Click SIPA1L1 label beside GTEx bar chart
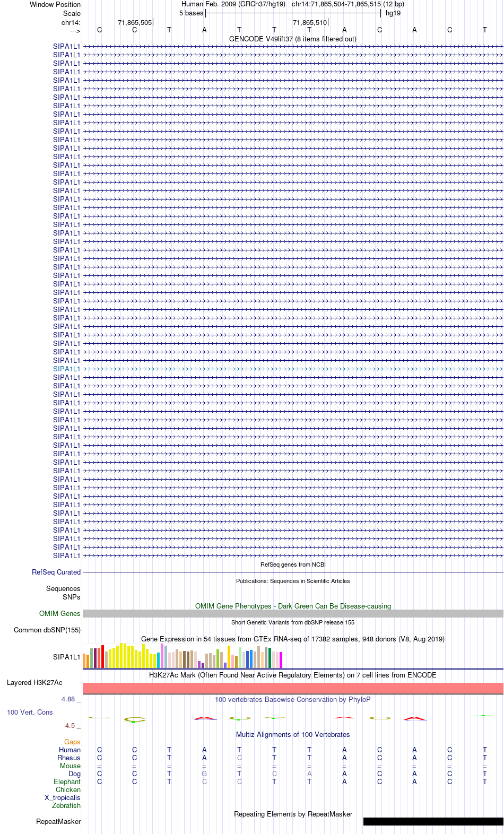This screenshot has height=834, width=504. pos(66,657)
